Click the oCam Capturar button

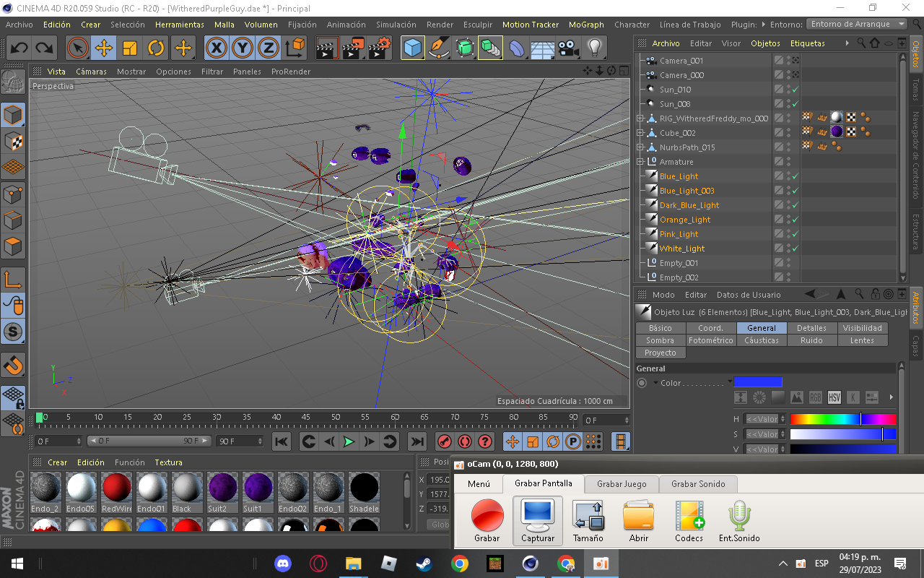pyautogui.click(x=538, y=522)
